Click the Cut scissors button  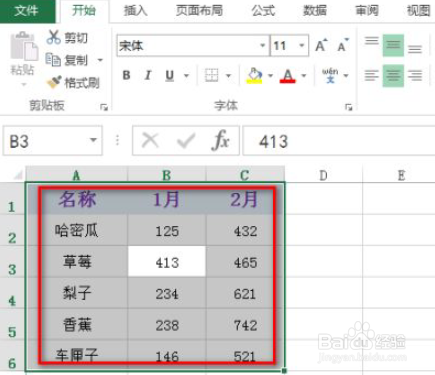[x=67, y=37]
